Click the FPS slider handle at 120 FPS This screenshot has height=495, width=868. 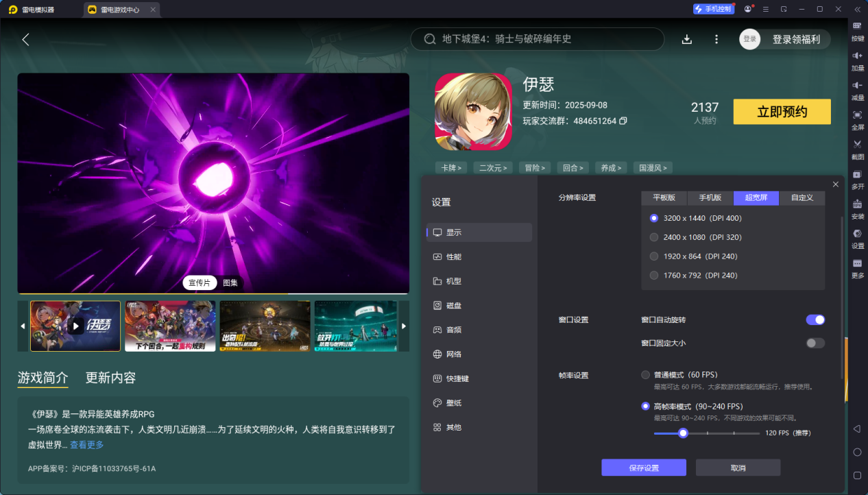683,433
